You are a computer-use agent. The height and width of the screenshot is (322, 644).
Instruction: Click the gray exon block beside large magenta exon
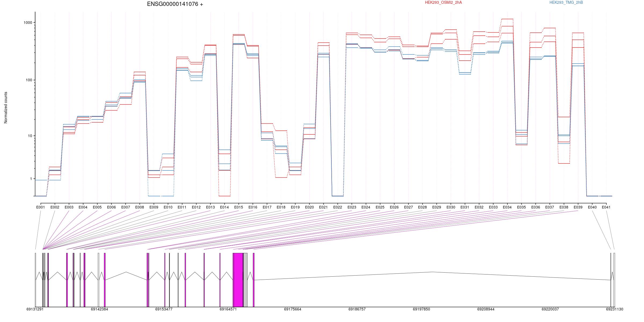tap(245, 280)
